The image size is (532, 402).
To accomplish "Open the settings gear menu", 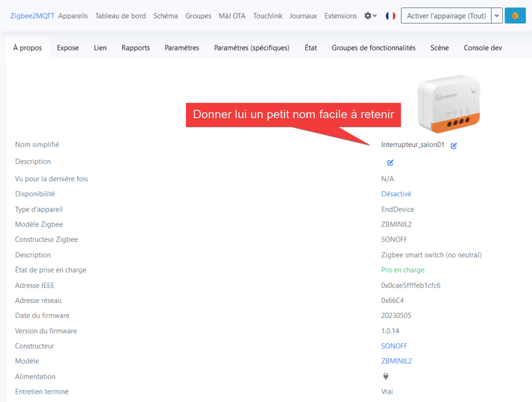I will [x=370, y=16].
